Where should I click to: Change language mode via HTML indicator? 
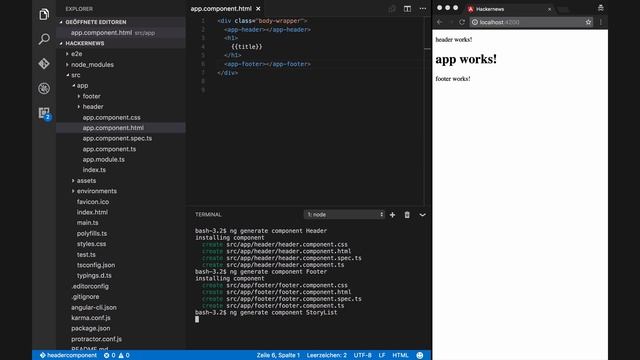click(400, 355)
